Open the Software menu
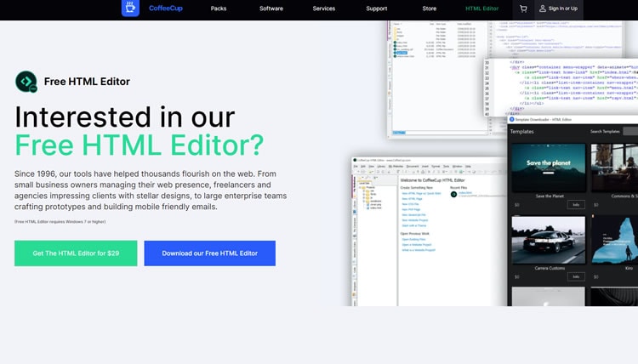 271,9
